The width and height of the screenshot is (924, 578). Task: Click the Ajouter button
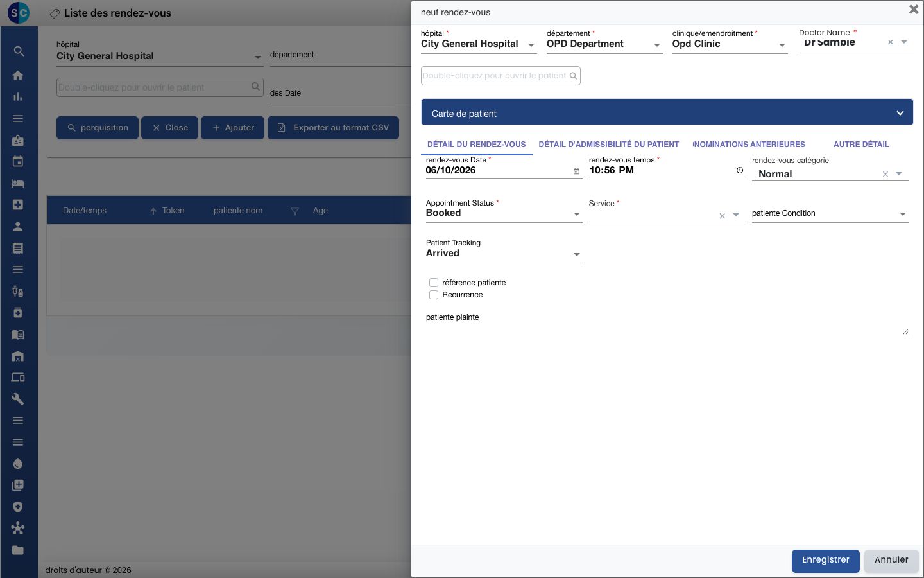233,128
